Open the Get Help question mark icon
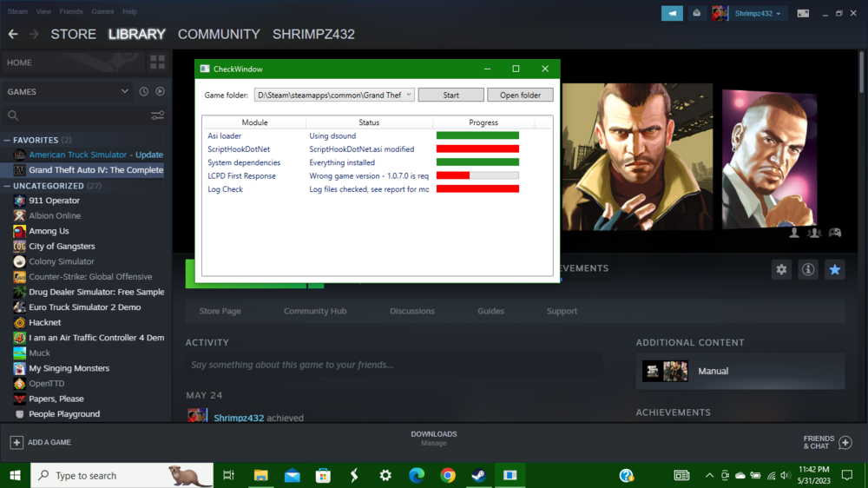Image resolution: width=868 pixels, height=488 pixels. coord(626,475)
